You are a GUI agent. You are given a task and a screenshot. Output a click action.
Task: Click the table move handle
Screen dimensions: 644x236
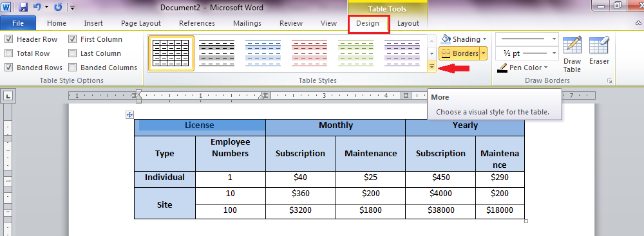coord(129,115)
